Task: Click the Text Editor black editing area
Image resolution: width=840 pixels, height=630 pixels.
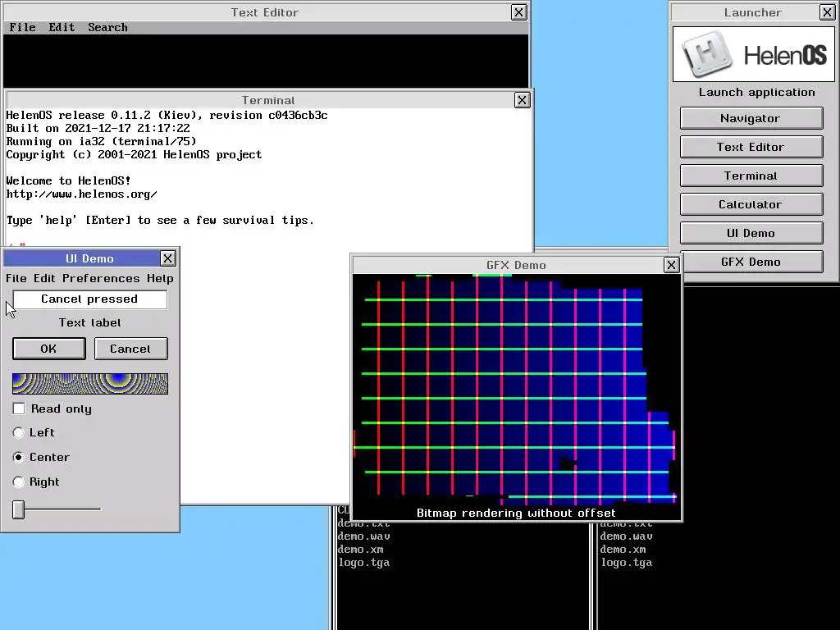Action: coord(266,61)
